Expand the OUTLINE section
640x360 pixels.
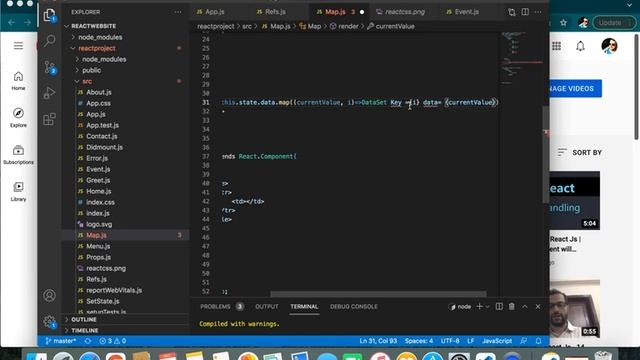pos(84,319)
